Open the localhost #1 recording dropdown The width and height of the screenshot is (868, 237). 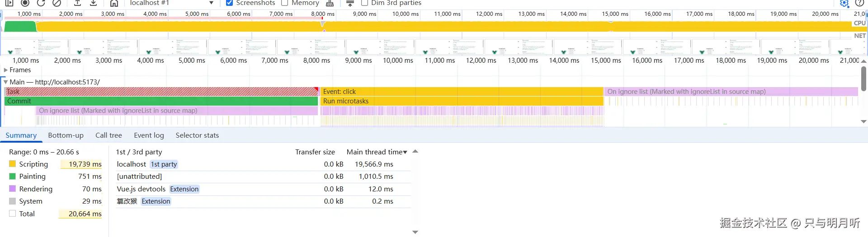coord(171,3)
